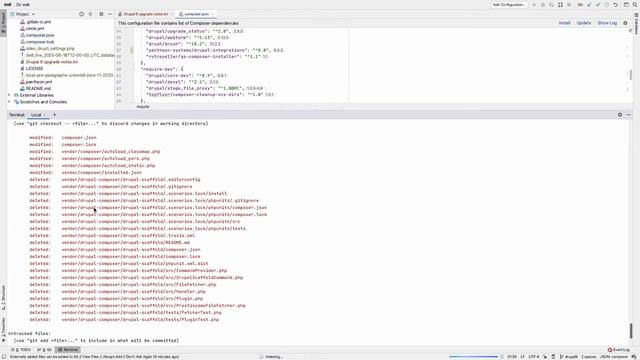Switch to composer.json editor tab
640x360 pixels.
pos(196,14)
